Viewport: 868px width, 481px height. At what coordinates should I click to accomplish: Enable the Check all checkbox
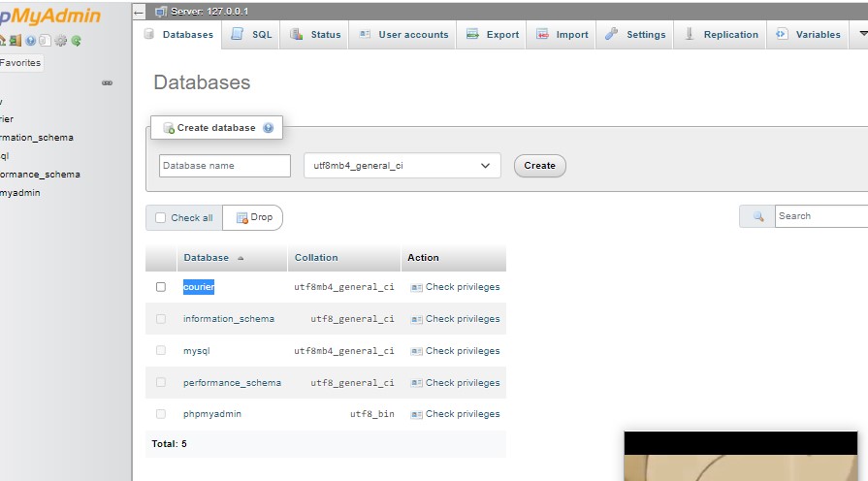pos(161,218)
